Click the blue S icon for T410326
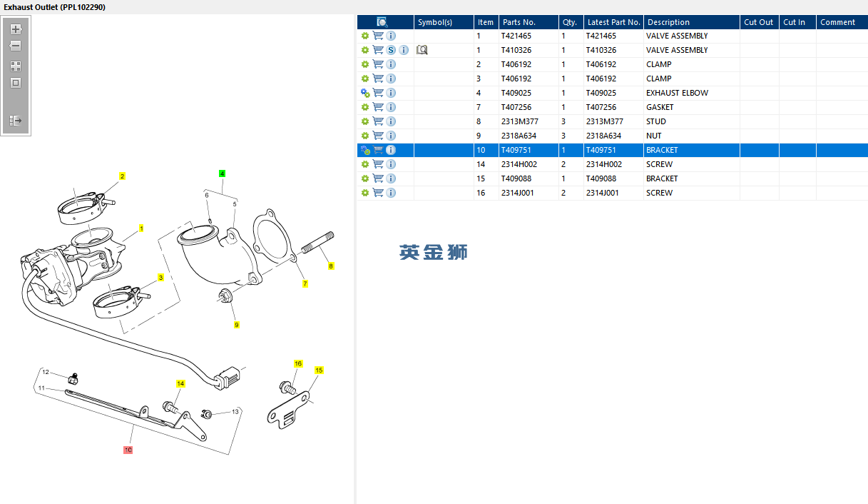The height and width of the screenshot is (504, 868). pos(391,50)
